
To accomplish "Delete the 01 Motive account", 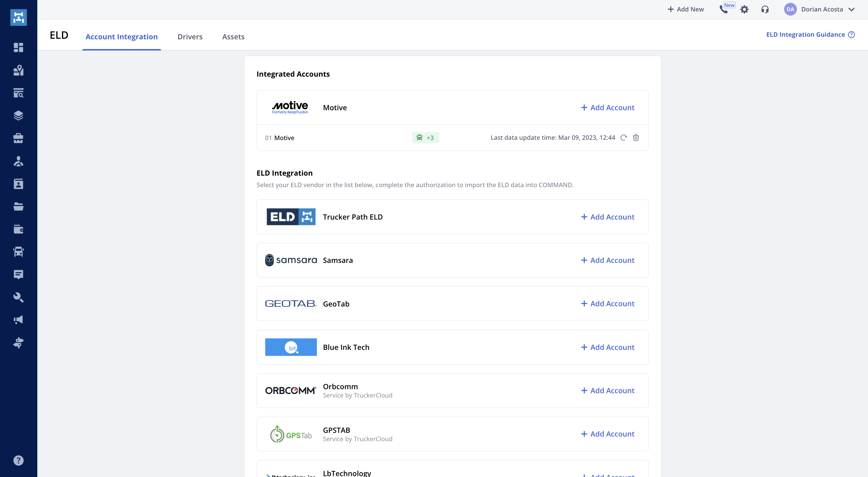I will 636,137.
